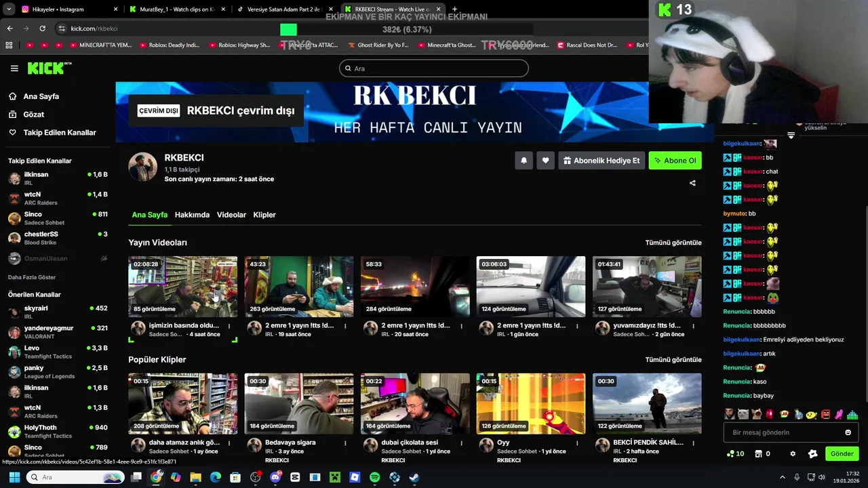Open the 43:23 stream video thumbnail
Viewport: 868px width, 488px height.
tap(299, 287)
